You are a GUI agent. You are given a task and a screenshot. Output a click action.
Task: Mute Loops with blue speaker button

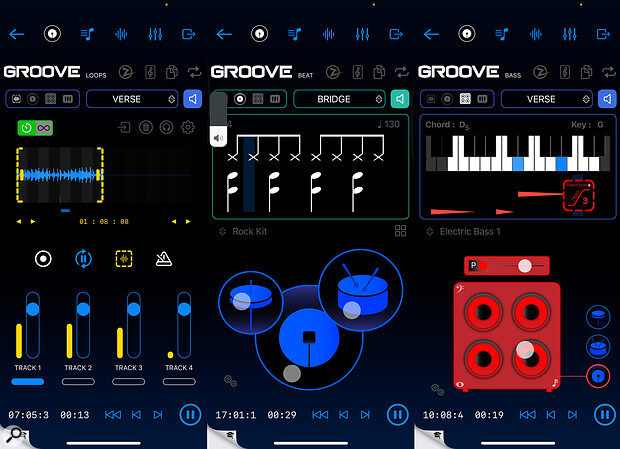(193, 99)
